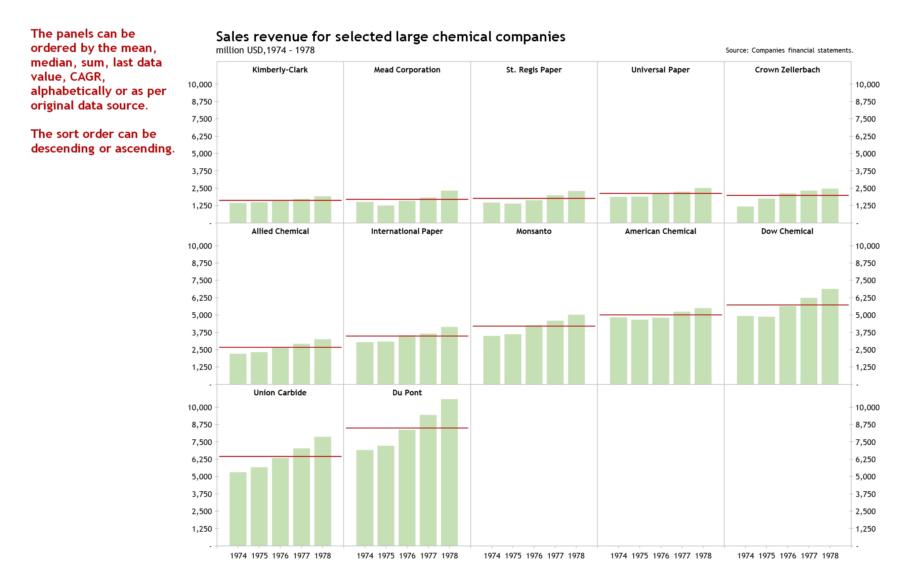Click the 1974 x-axis label under Union Carbide

tap(238, 556)
